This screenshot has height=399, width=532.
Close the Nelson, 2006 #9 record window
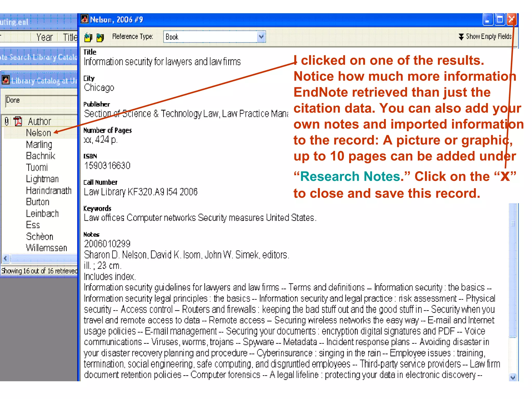pyautogui.click(x=511, y=19)
